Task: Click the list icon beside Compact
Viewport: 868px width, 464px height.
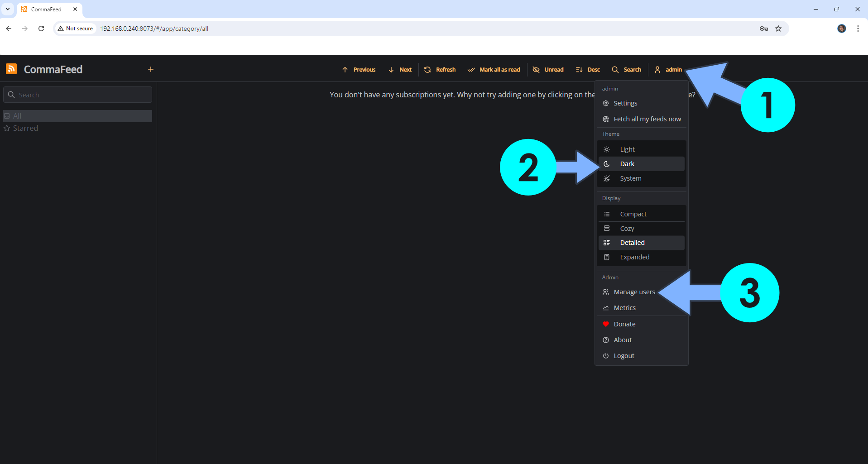Action: (607, 214)
